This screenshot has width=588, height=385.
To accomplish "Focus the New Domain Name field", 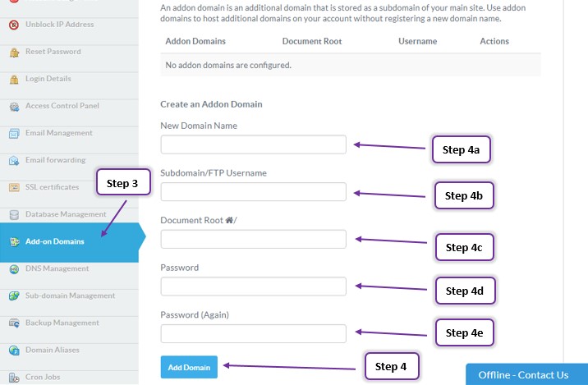I will 254,144.
